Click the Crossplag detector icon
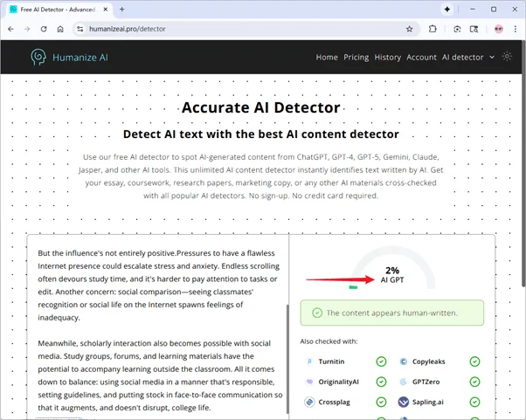Image resolution: width=526 pixels, height=420 pixels. click(x=309, y=403)
